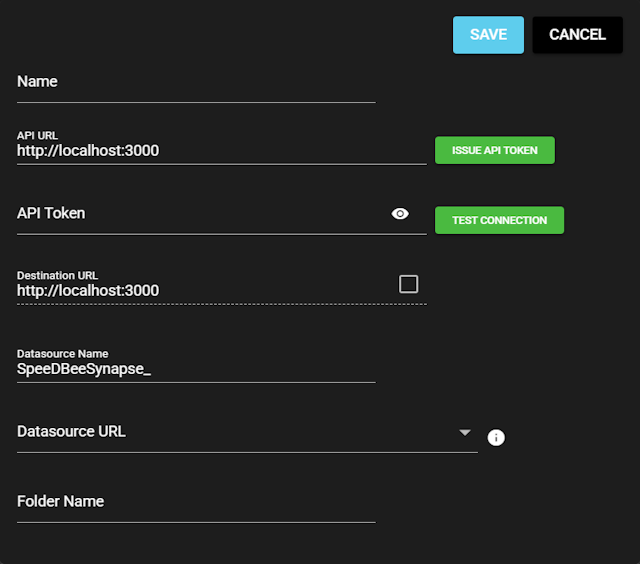The height and width of the screenshot is (564, 640).
Task: Select the API Token input field
Action: (x=200, y=213)
